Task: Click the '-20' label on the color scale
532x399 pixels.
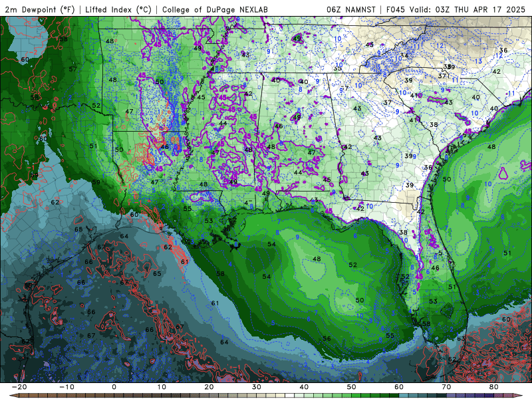Action: click(x=19, y=387)
